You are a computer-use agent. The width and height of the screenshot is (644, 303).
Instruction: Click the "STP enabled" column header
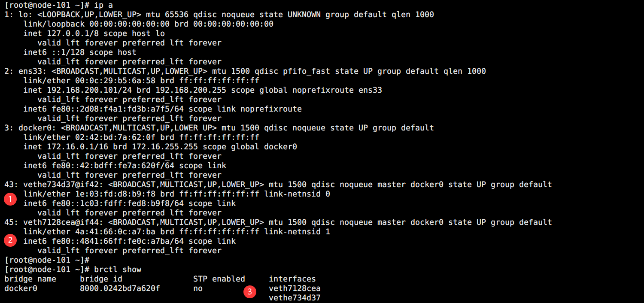(x=219, y=279)
